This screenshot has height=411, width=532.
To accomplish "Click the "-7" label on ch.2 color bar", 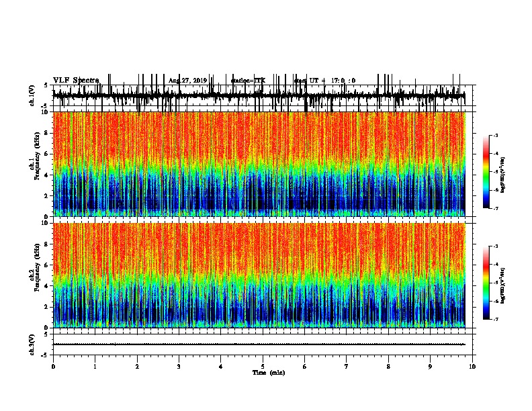I will tap(496, 320).
